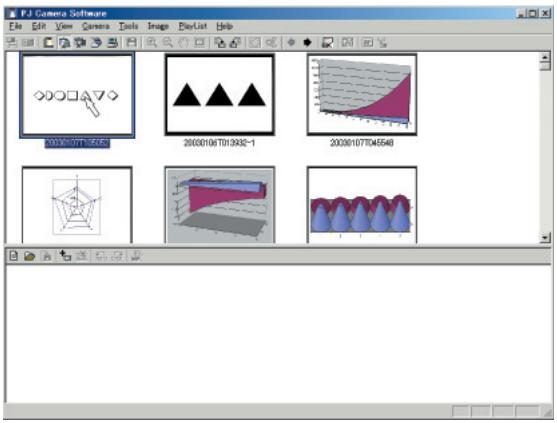Click the floppy disk save icon
The height and width of the screenshot is (423, 557).
click(x=132, y=43)
